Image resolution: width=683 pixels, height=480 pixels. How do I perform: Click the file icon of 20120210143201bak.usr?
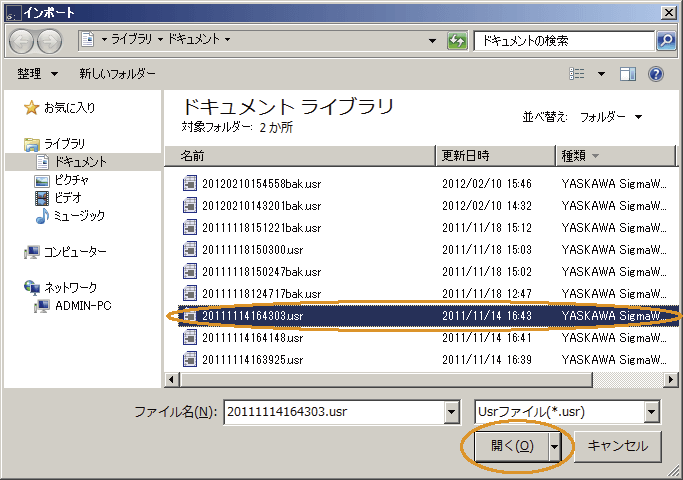click(x=189, y=205)
